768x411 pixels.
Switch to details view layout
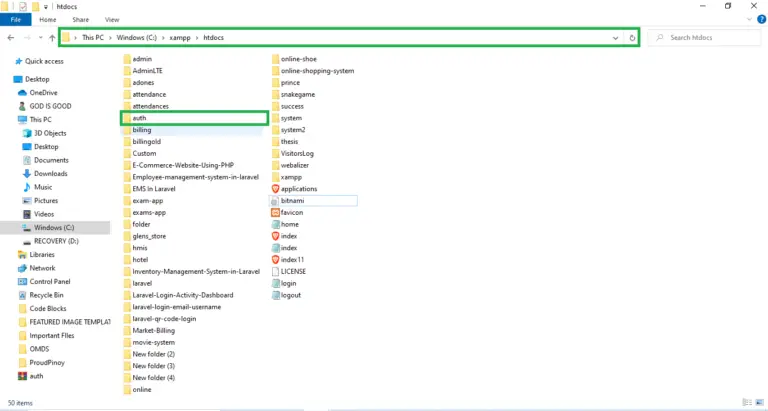(x=745, y=403)
